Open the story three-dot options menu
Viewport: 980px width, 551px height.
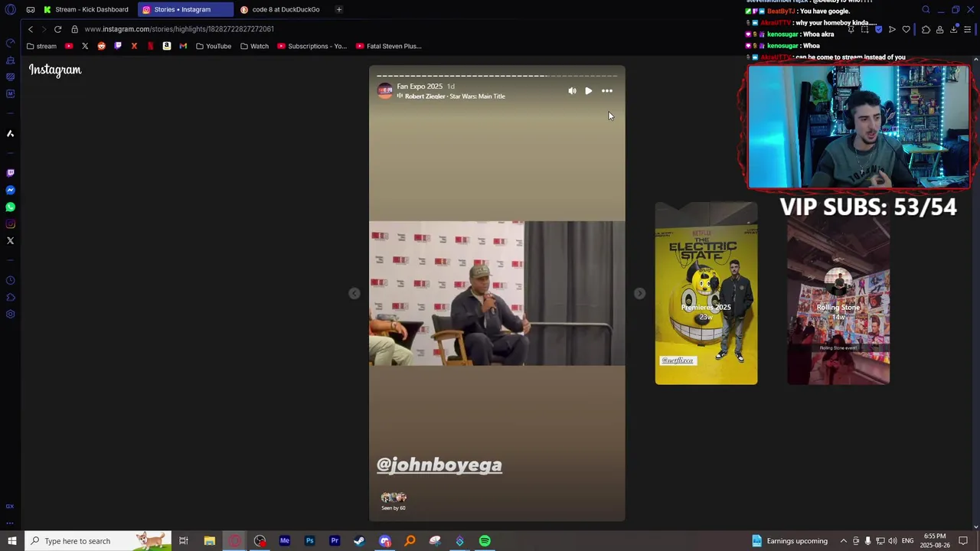(x=607, y=91)
